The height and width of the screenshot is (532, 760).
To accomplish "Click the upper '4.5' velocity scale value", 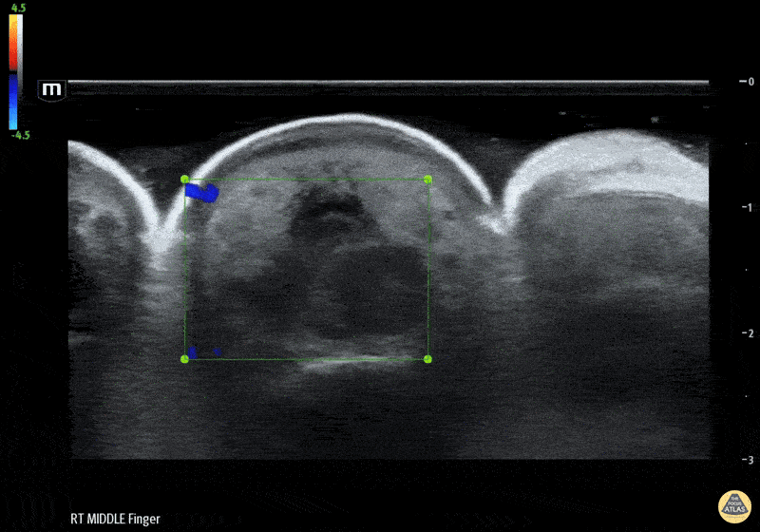I will [x=18, y=8].
